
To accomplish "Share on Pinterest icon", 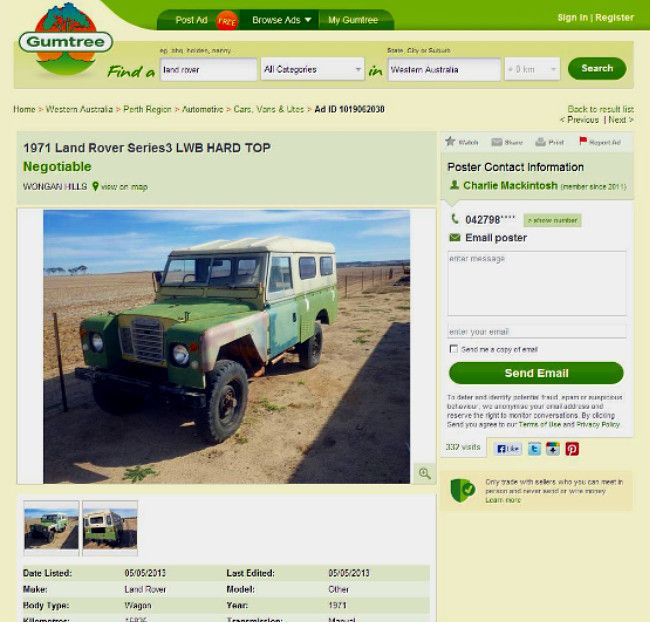I will point(572,449).
